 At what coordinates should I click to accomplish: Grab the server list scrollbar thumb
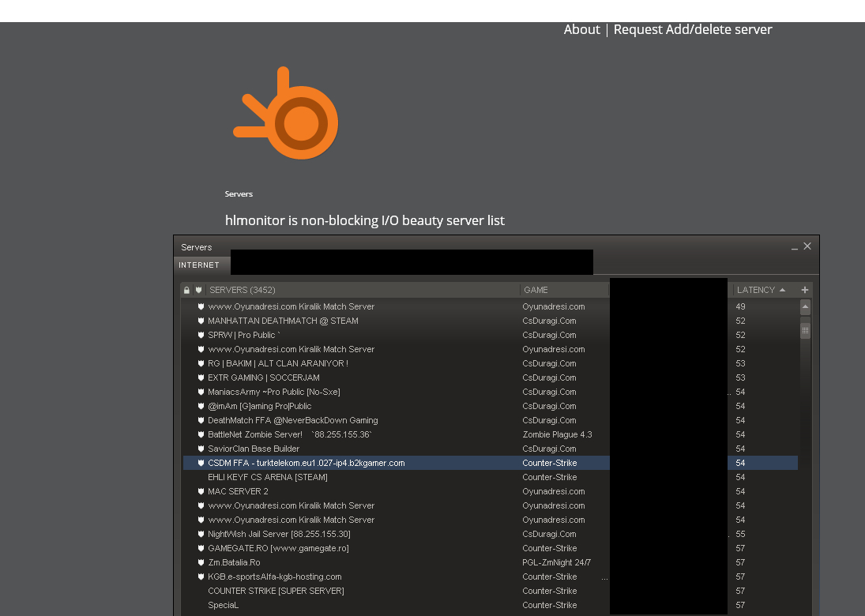806,330
